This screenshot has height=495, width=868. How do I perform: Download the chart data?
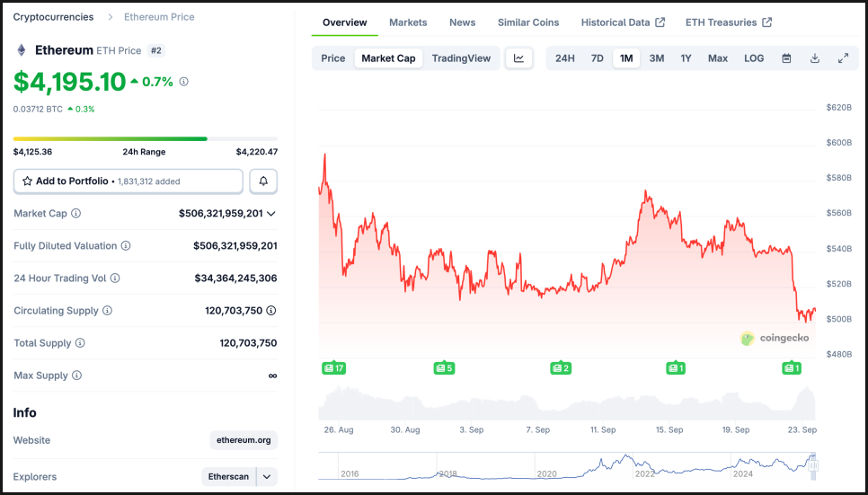[x=815, y=58]
